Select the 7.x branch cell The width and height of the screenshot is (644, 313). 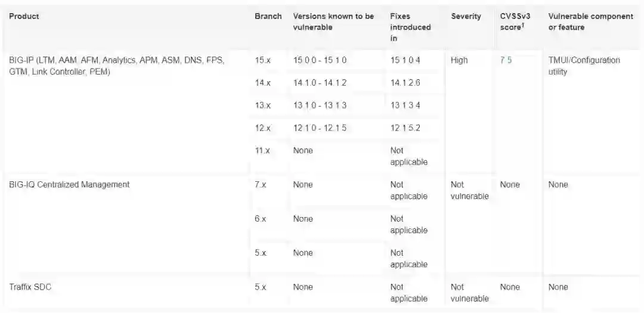click(x=261, y=184)
